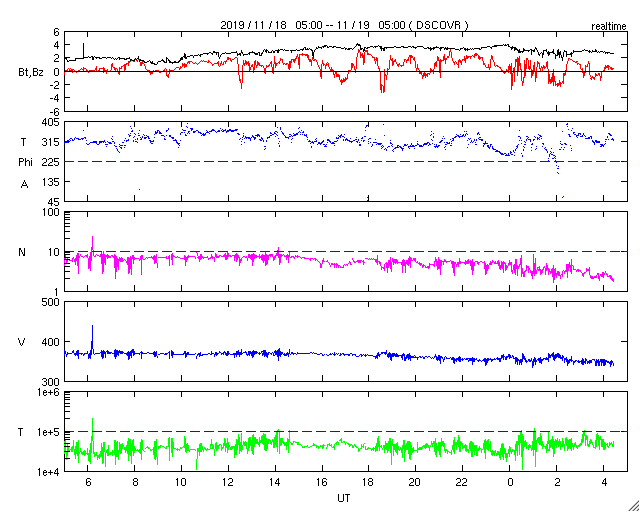This screenshot has height=512, width=640.
Task: Click the 'A' label below Phi
Action: (24, 185)
